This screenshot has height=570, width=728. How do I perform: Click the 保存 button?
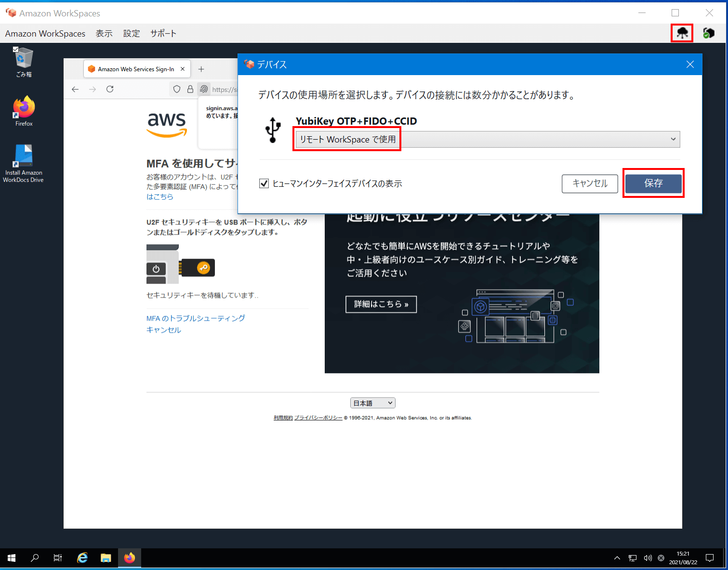tap(653, 183)
